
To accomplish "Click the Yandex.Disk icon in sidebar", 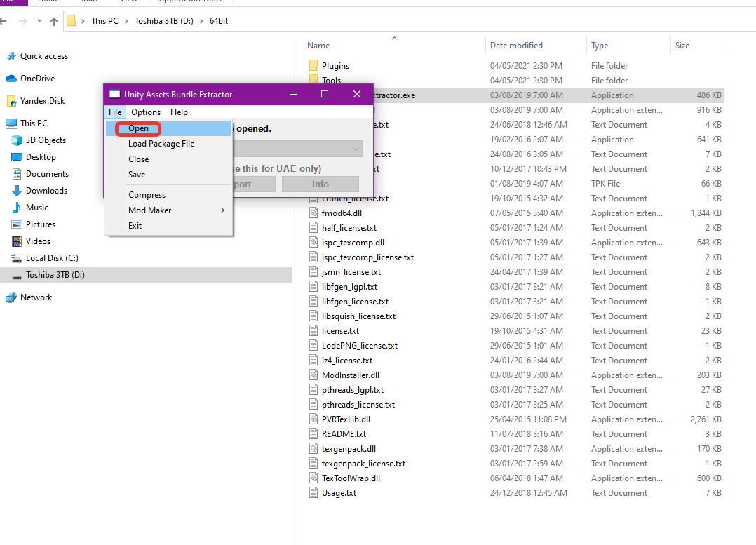I will click(x=11, y=101).
